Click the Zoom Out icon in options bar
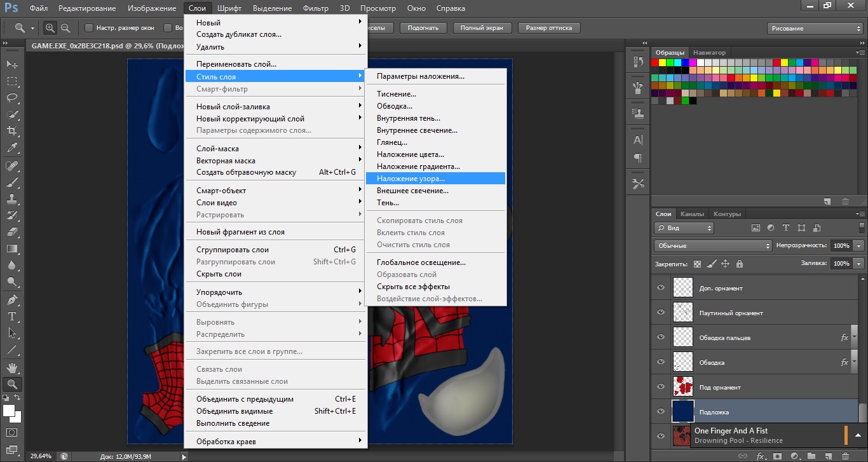This screenshot has height=462, width=868. click(65, 28)
